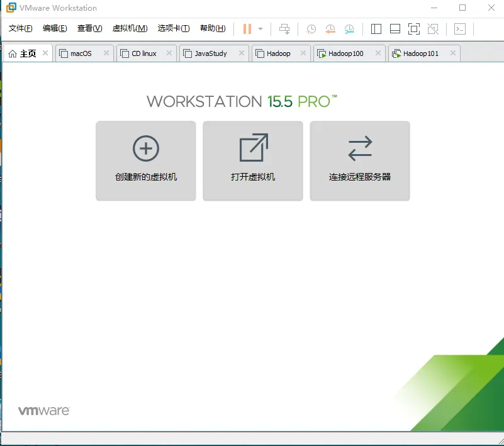
Task: Click the send Ctrl+Alt+Del icon
Action: pyautogui.click(x=284, y=29)
